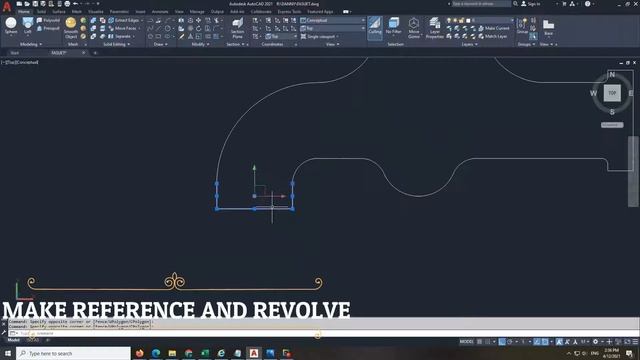Open the AutoCAD application menu logo
This screenshot has height=360, width=640.
(7, 6)
